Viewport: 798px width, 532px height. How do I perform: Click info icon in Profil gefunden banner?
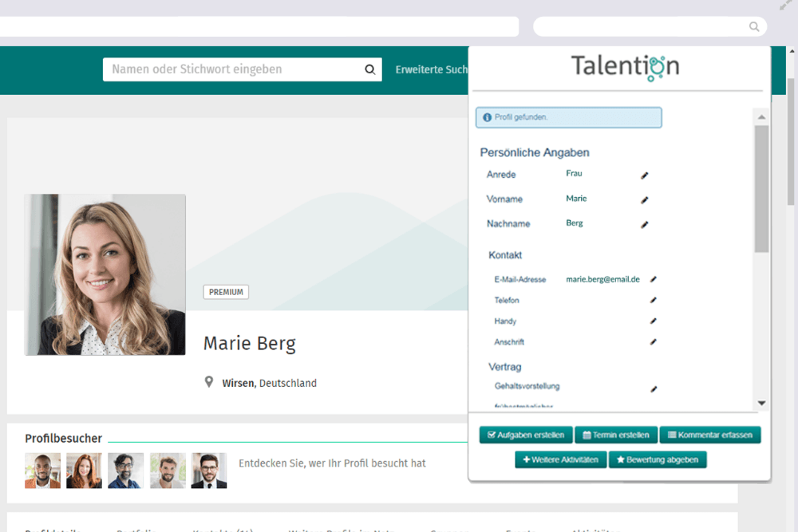(487, 117)
